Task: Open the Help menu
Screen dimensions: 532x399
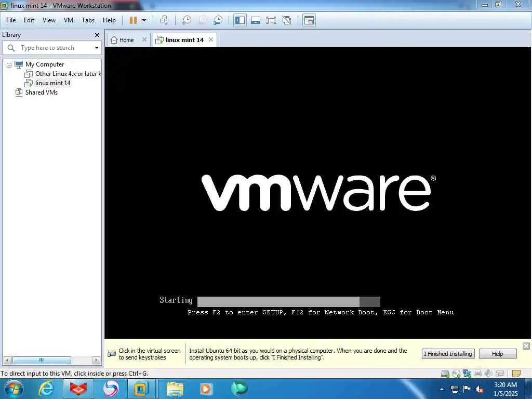Action: (x=109, y=20)
